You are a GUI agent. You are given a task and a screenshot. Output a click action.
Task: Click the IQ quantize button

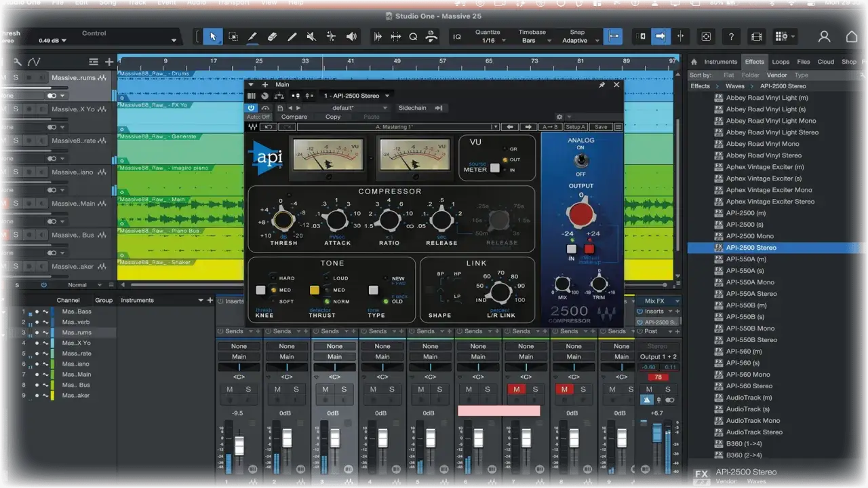point(457,37)
